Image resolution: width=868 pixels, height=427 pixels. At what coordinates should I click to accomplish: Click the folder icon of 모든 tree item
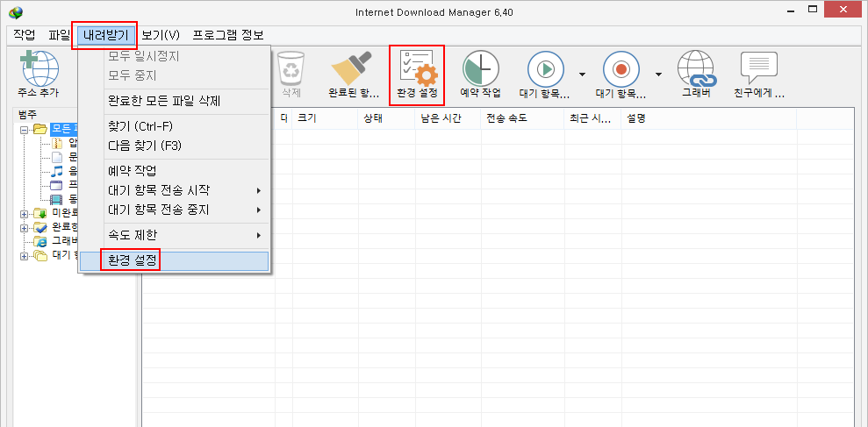(39, 129)
